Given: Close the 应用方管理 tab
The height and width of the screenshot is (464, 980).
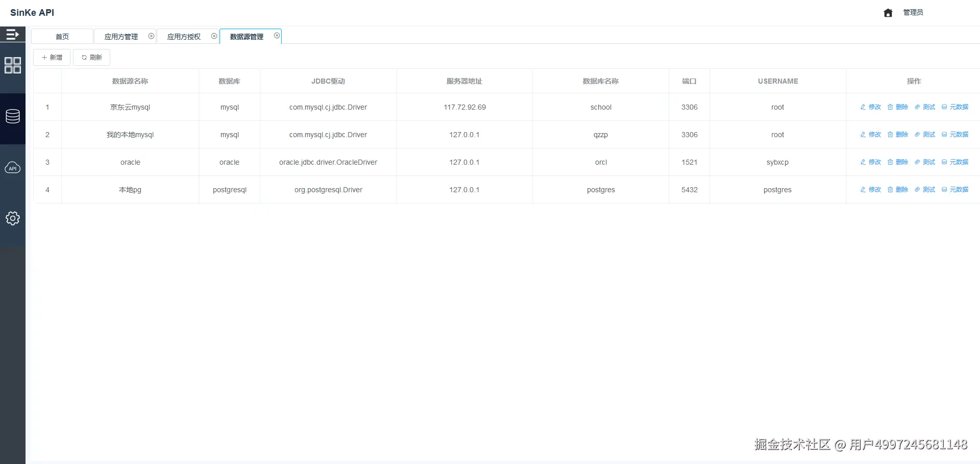Looking at the screenshot, I should click(151, 36).
